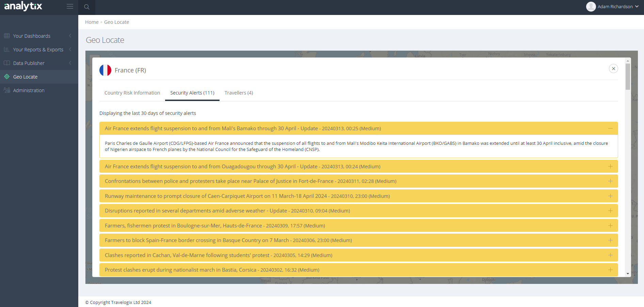Click the France (FR) panel title
The width and height of the screenshot is (644, 307).
[x=130, y=70]
